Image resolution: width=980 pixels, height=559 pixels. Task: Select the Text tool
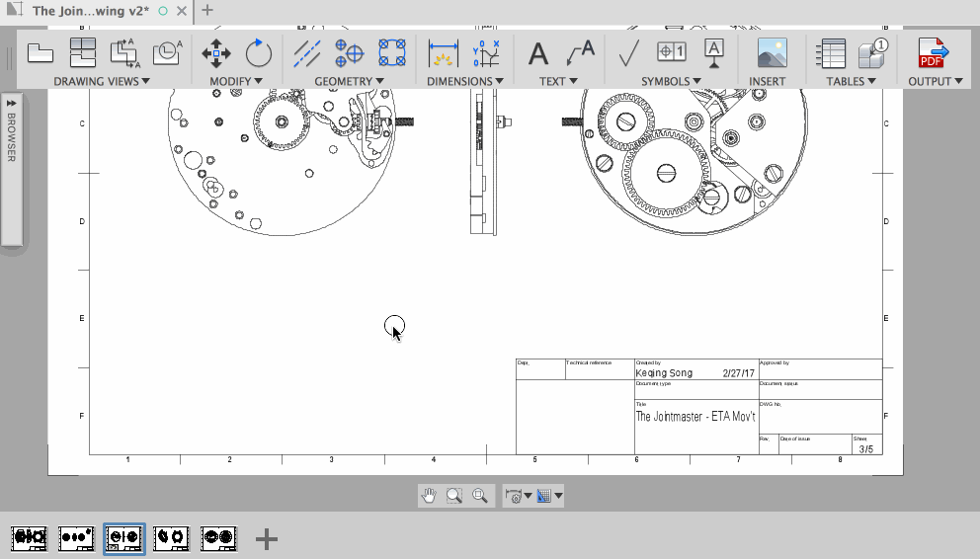click(x=537, y=52)
